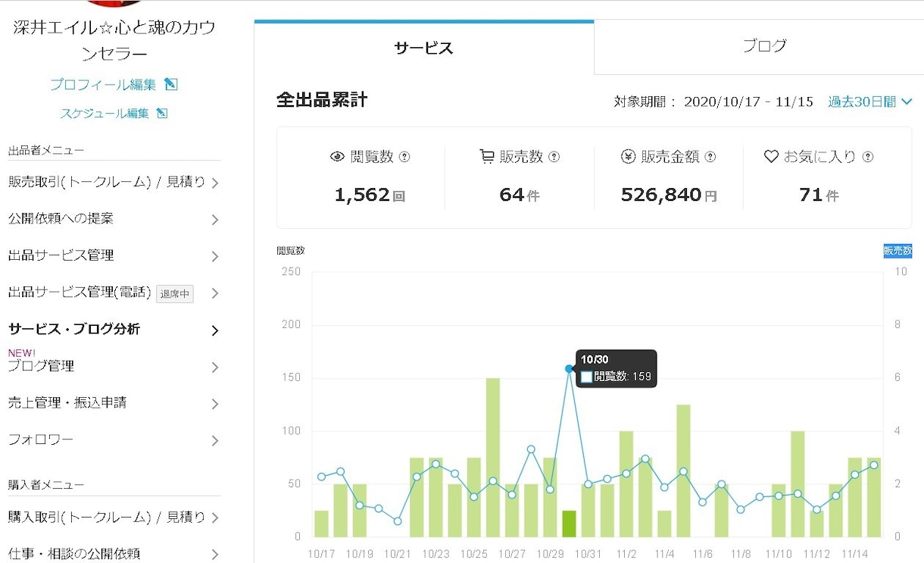
Task: Click the cart icon beside 販売数
Action: pyautogui.click(x=487, y=157)
